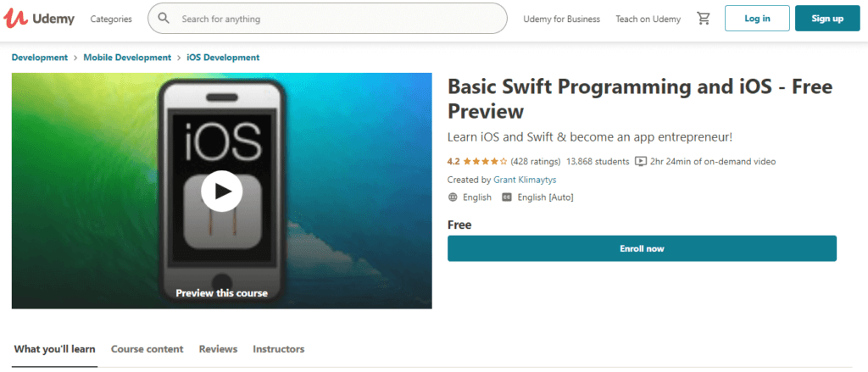Play the course preview video
This screenshot has height=372, width=868.
(221, 191)
